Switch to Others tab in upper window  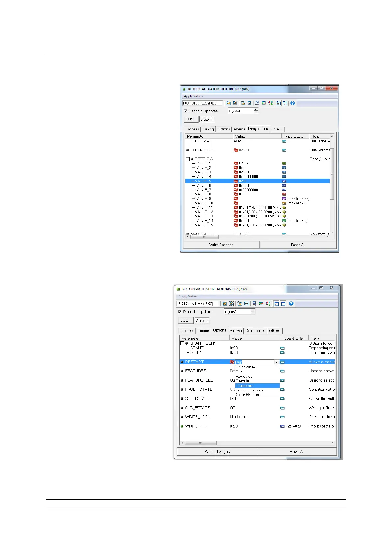point(276,129)
